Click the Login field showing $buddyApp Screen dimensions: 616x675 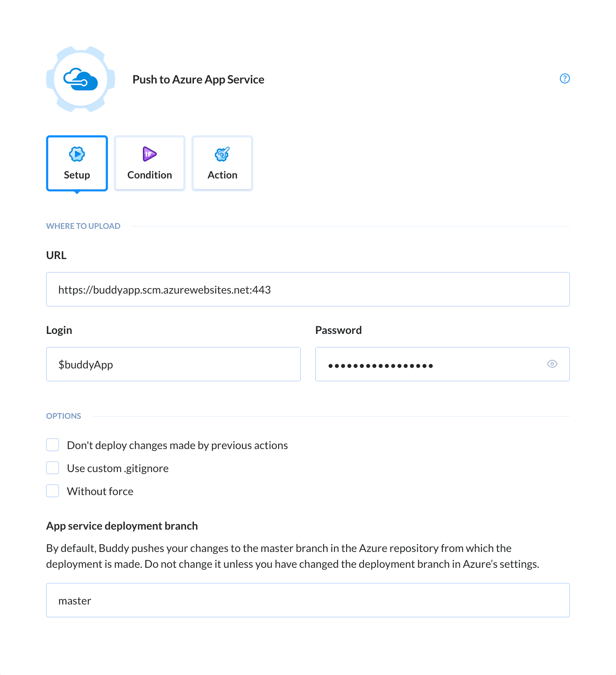173,364
